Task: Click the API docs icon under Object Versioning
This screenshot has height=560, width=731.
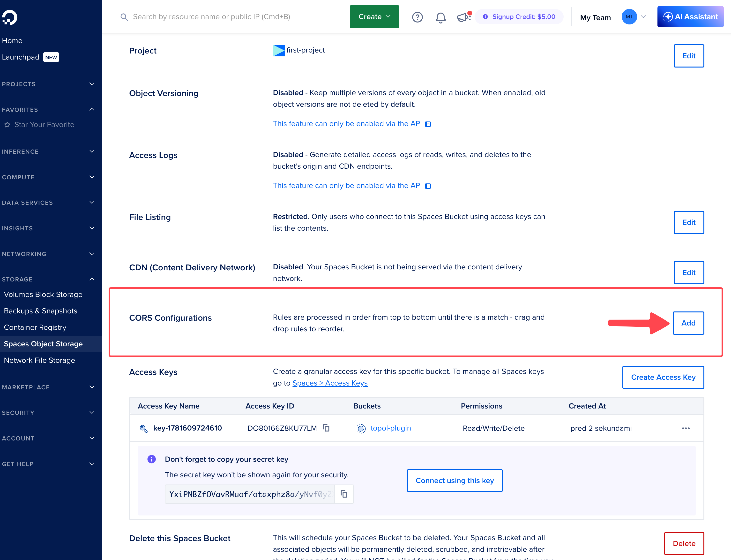Action: pos(428,124)
